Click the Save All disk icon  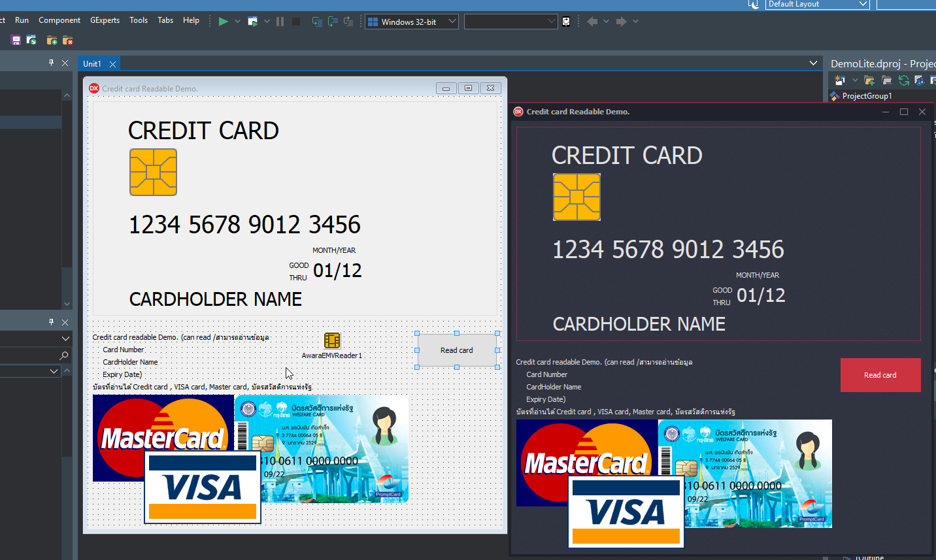pyautogui.click(x=14, y=40)
